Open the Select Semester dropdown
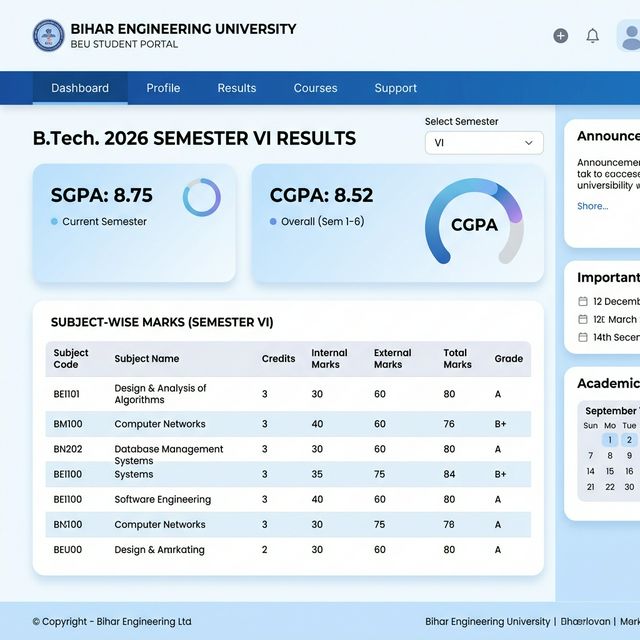 (484, 143)
